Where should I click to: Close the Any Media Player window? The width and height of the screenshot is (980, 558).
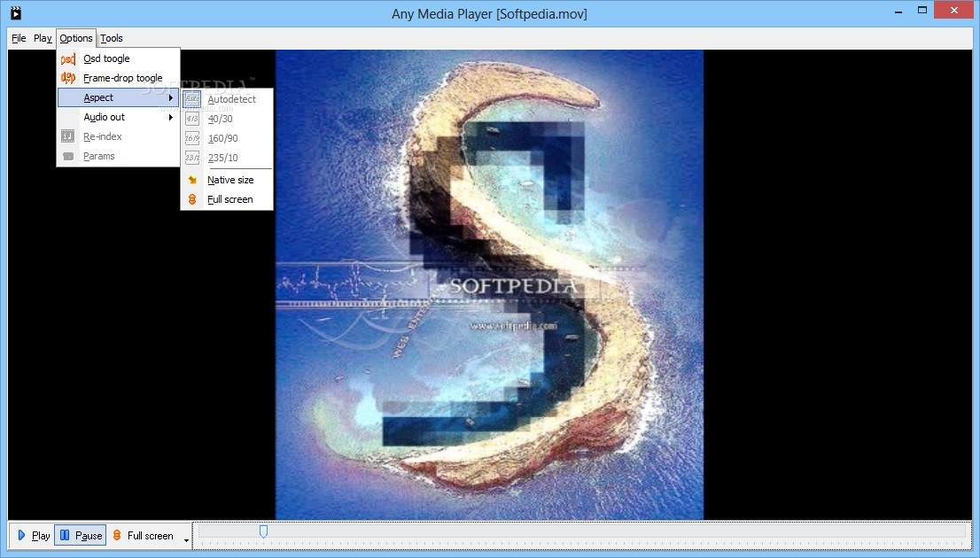(x=953, y=10)
